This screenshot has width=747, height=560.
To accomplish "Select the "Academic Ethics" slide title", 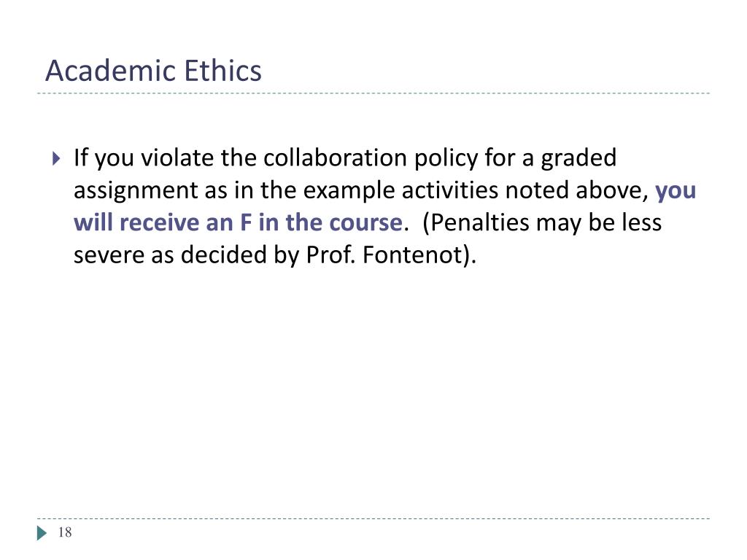I will click(x=153, y=71).
